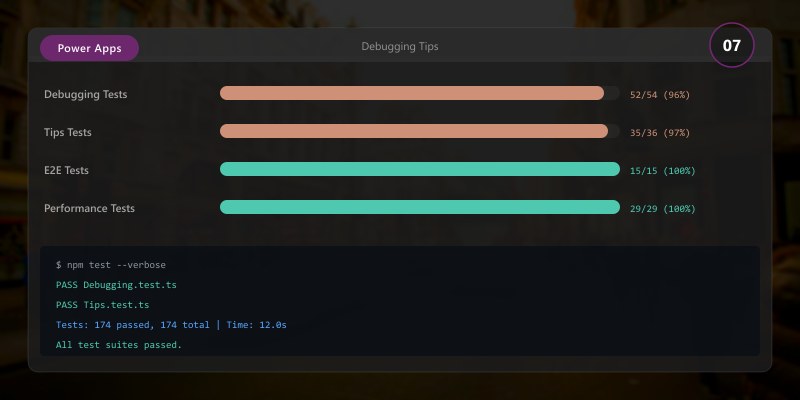Image resolution: width=800 pixels, height=400 pixels.
Task: Click the Debugging Tests label
Action: tap(86, 94)
